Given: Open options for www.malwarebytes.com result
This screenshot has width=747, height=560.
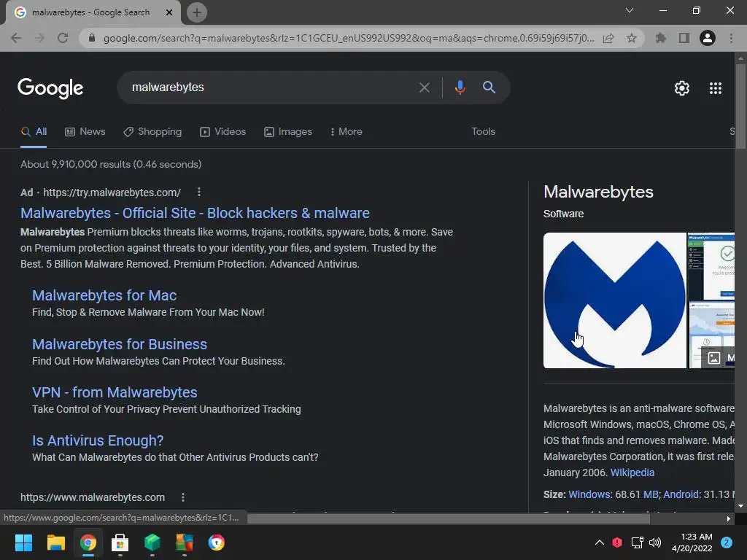Looking at the screenshot, I should [183, 497].
